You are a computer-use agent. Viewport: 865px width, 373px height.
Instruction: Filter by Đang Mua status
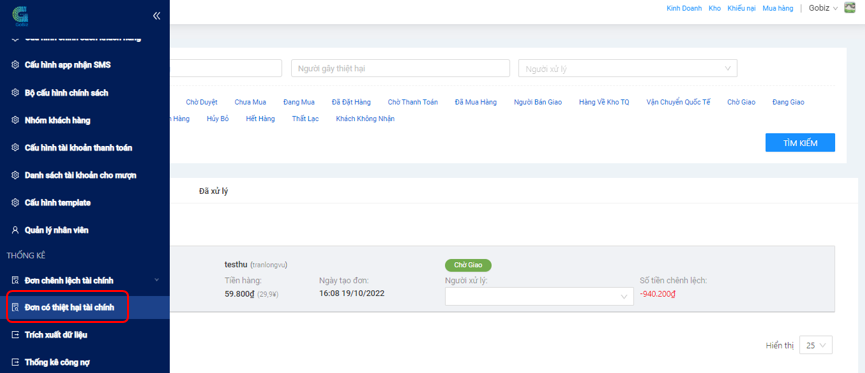(x=298, y=102)
